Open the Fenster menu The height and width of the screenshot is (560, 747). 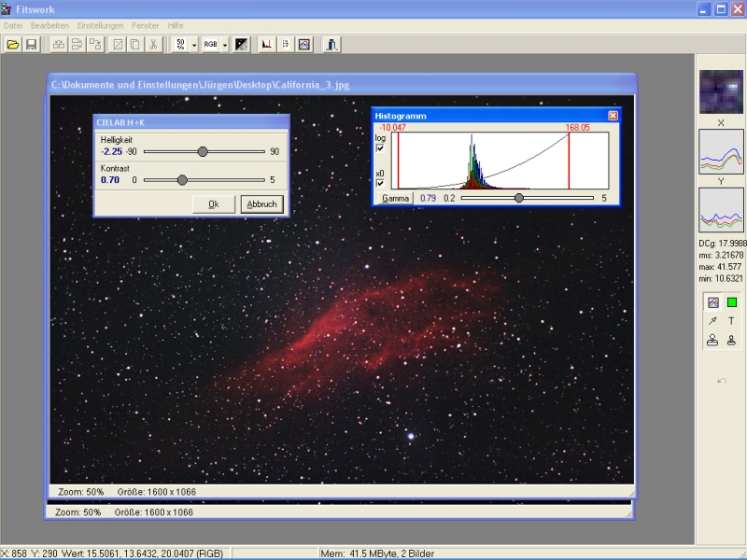[145, 25]
